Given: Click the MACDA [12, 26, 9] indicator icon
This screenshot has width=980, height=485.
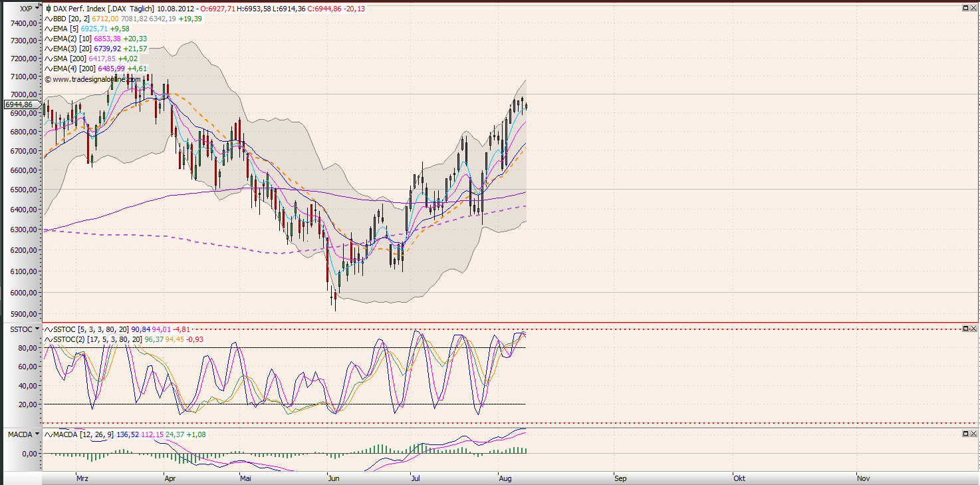Looking at the screenshot, I should pyautogui.click(x=48, y=435).
